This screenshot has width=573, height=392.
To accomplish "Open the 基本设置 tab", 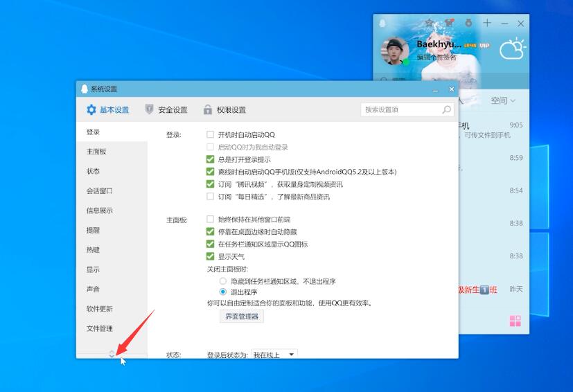I will tap(107, 109).
